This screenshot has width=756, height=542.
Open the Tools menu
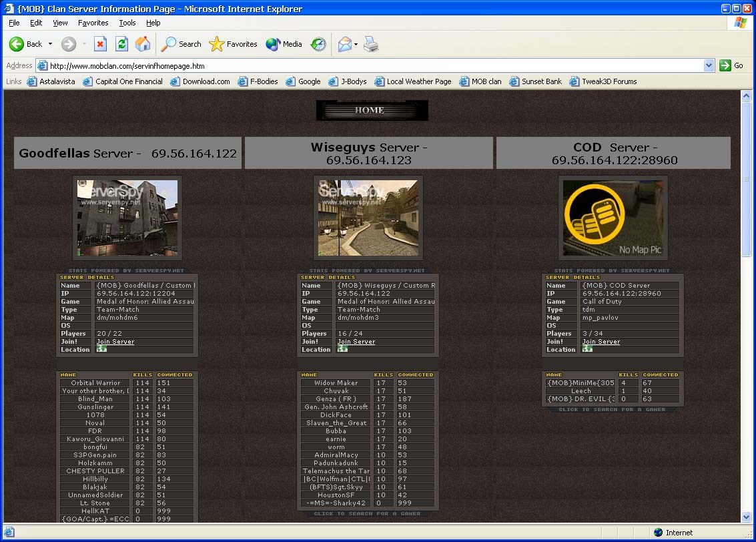pos(127,23)
